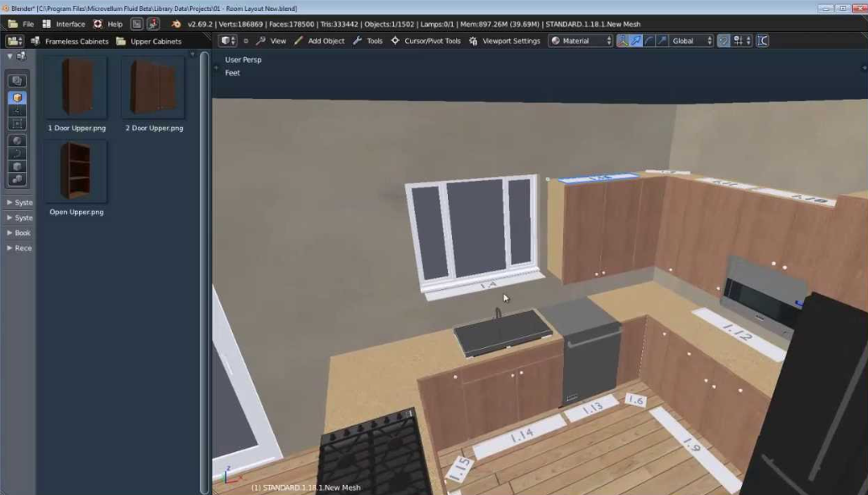The height and width of the screenshot is (495, 868).
Task: Open the Frameless Cabinets folder icon
Action: pos(37,40)
